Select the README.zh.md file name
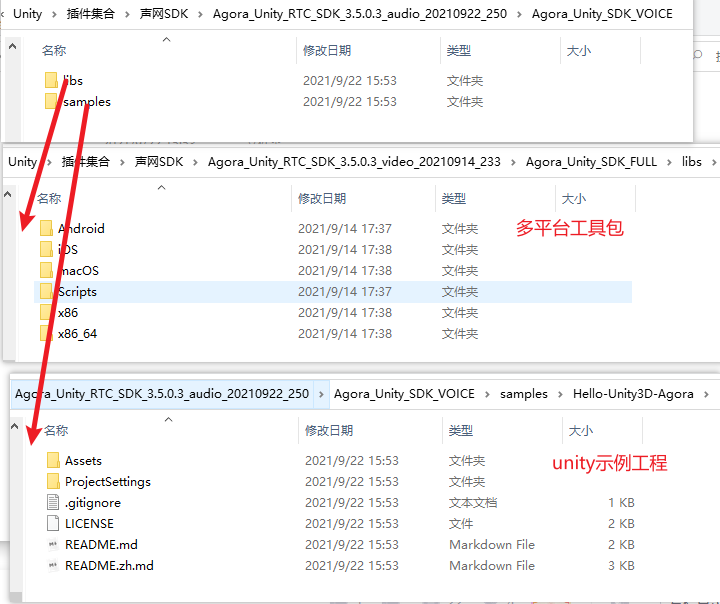 (x=109, y=566)
